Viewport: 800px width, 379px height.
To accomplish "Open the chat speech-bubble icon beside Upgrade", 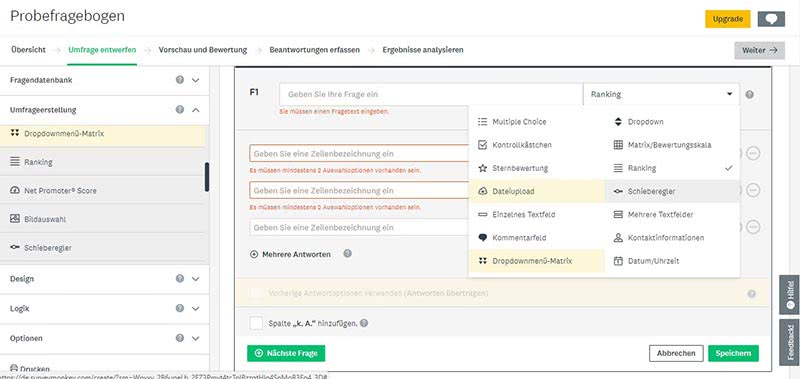I will [x=771, y=19].
